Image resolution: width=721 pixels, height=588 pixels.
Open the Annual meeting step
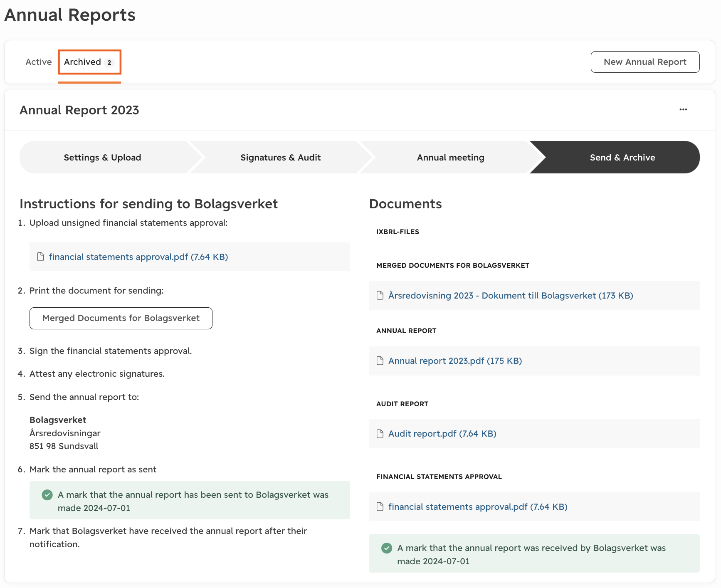coord(450,157)
